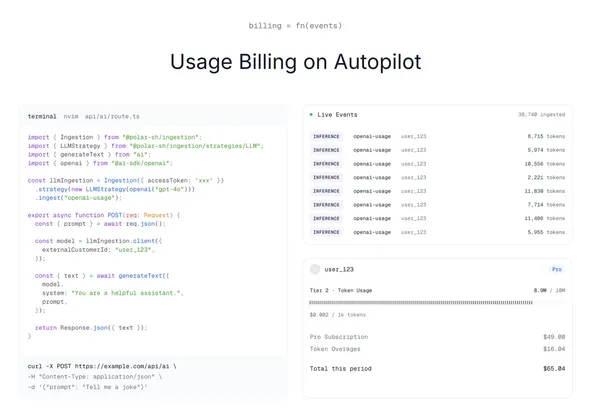
Task: Click the $65.04 total amount
Action: 554,369
